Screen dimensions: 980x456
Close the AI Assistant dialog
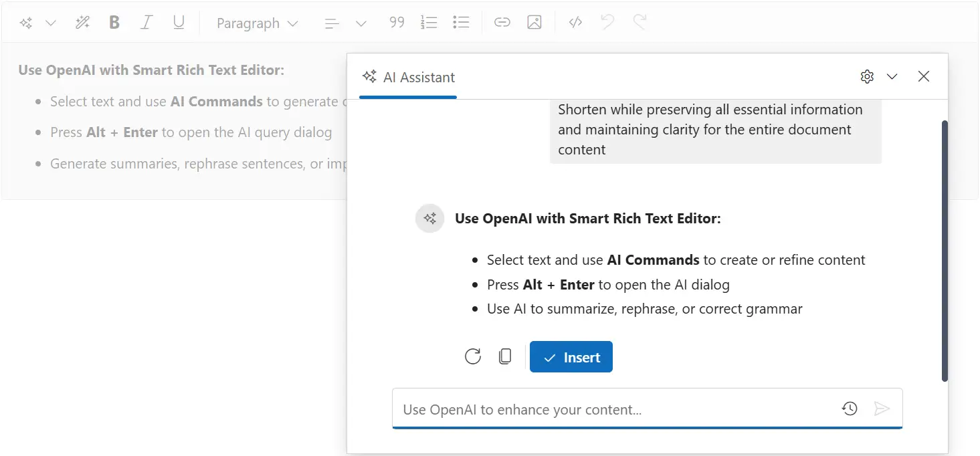(924, 76)
